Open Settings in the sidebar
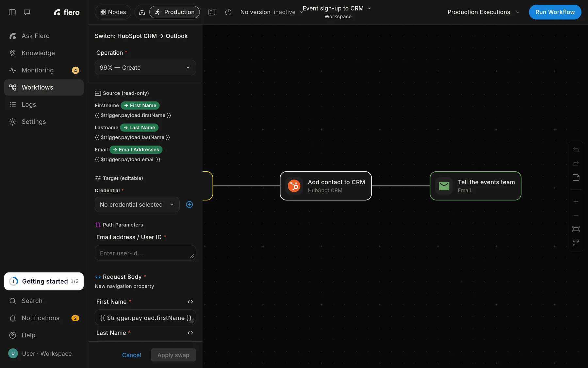588x368 pixels. point(44,122)
